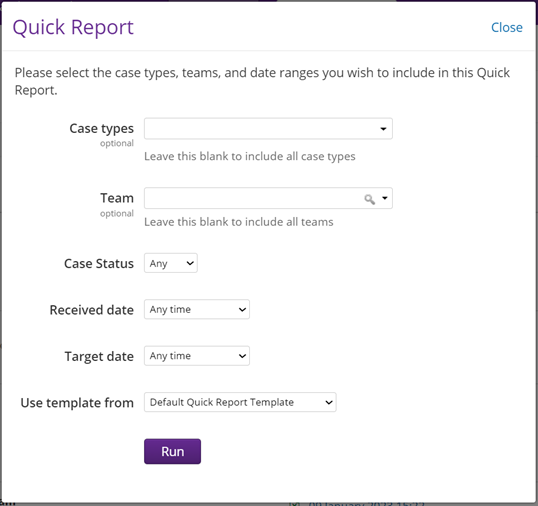538x506 pixels.
Task: Click the Case Status label
Action: coord(99,263)
